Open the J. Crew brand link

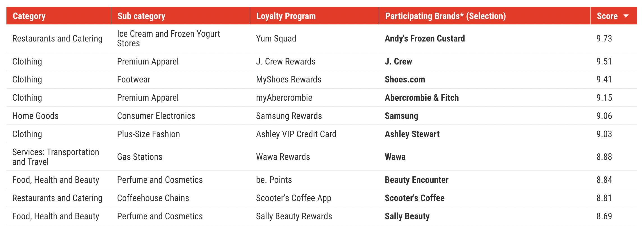click(398, 61)
